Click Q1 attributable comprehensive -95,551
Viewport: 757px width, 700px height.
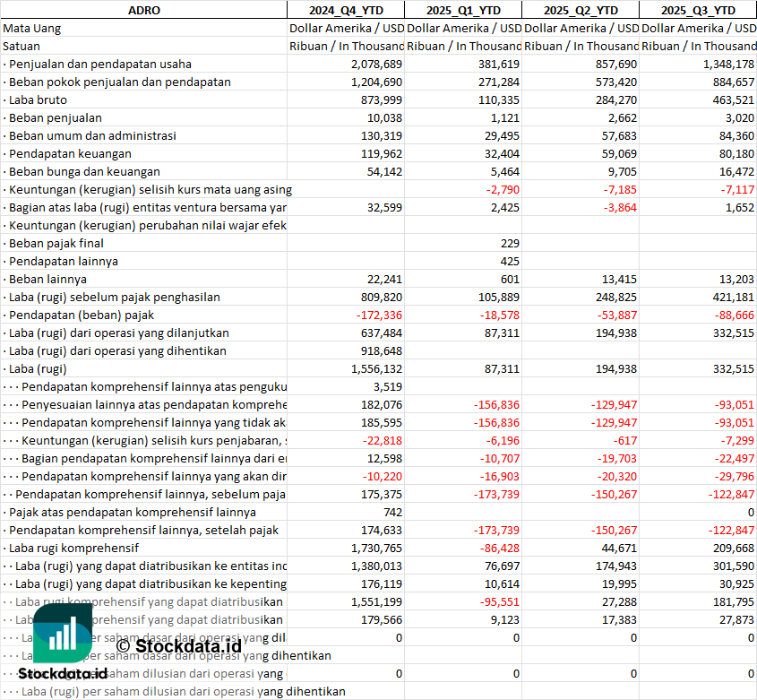(x=500, y=601)
